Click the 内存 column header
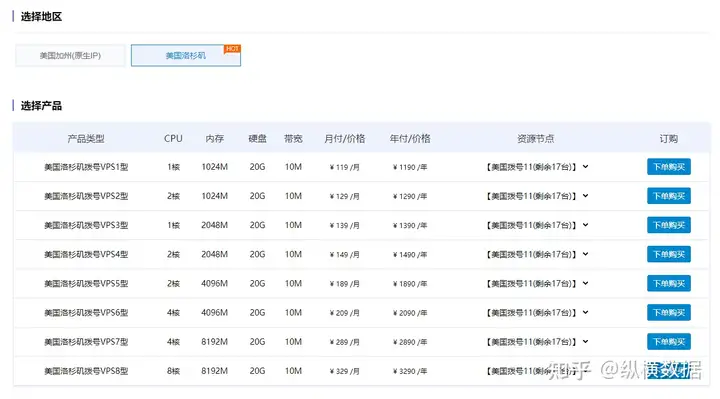The image size is (720, 399). (214, 139)
